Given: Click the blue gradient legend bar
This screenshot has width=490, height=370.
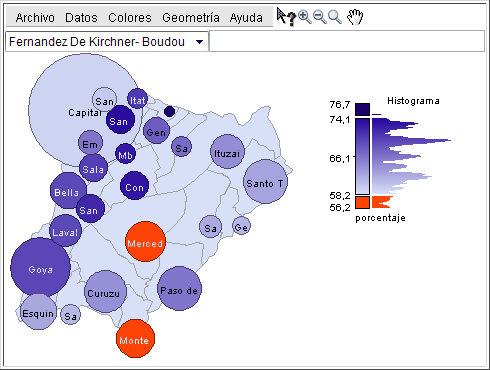Looking at the screenshot, I should [x=362, y=156].
